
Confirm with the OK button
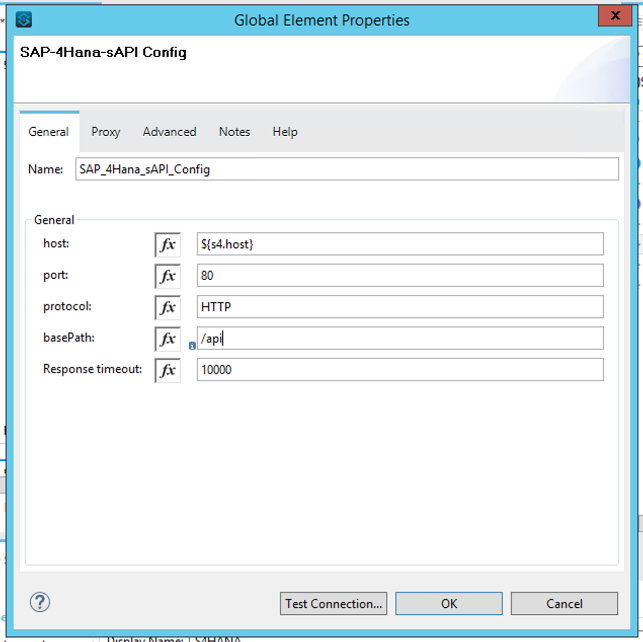[x=449, y=603]
